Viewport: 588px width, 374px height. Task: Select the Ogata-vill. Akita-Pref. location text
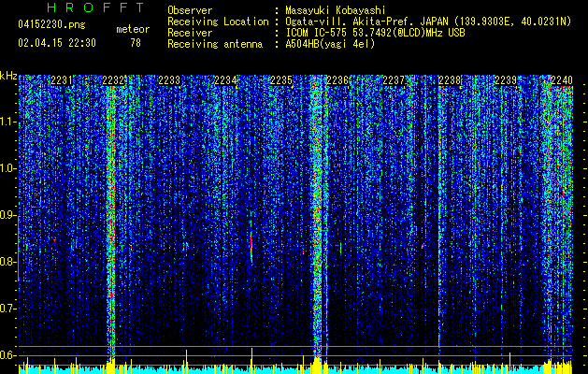(x=429, y=22)
